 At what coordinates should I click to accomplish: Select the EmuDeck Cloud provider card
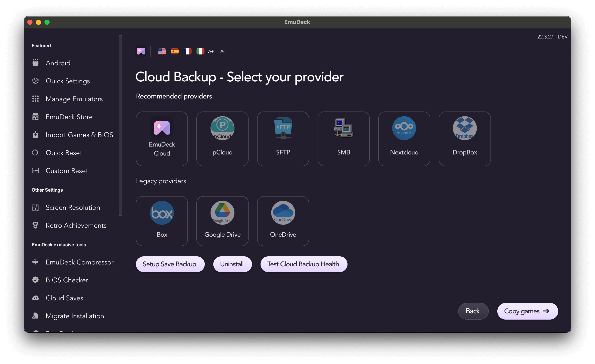(162, 139)
